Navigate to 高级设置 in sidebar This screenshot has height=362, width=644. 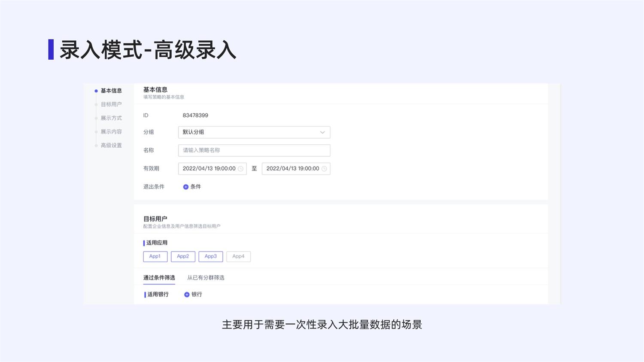(111, 146)
